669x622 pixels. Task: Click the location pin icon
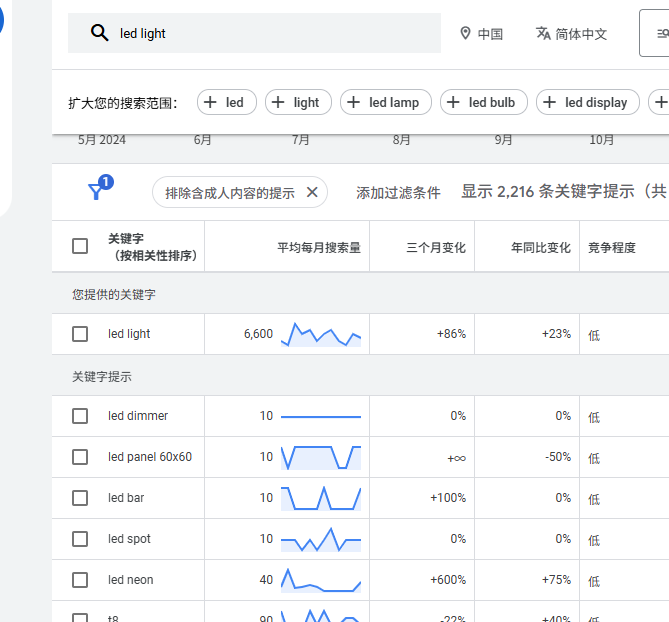[x=465, y=33]
